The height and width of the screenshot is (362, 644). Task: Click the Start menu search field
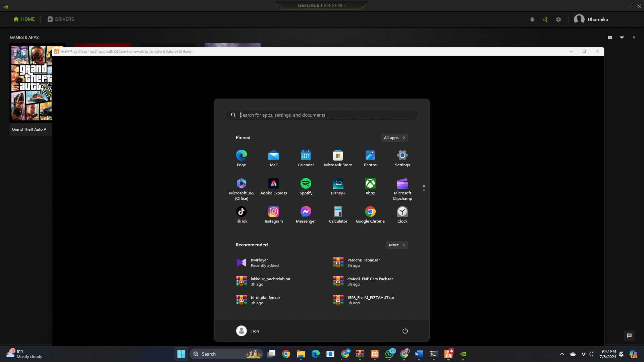pyautogui.click(x=322, y=115)
